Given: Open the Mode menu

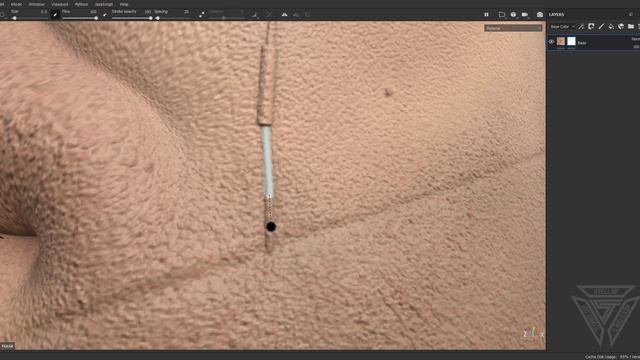Looking at the screenshot, I should [16, 4].
